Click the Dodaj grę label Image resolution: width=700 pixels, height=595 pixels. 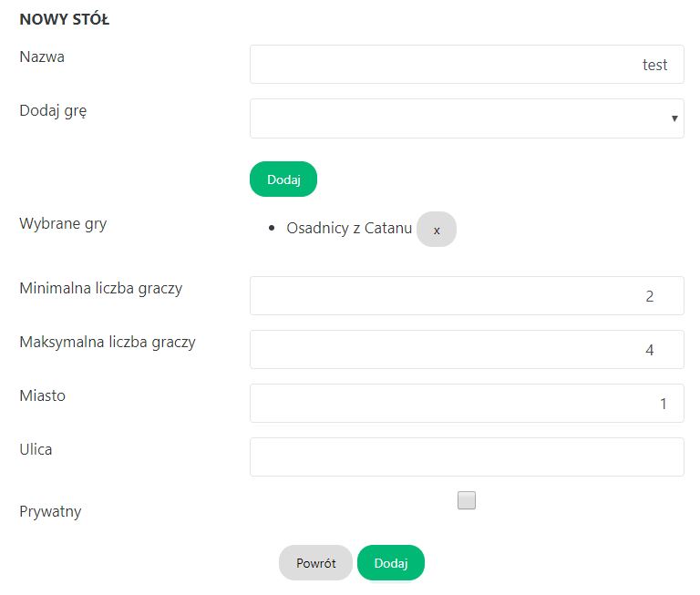tap(53, 110)
